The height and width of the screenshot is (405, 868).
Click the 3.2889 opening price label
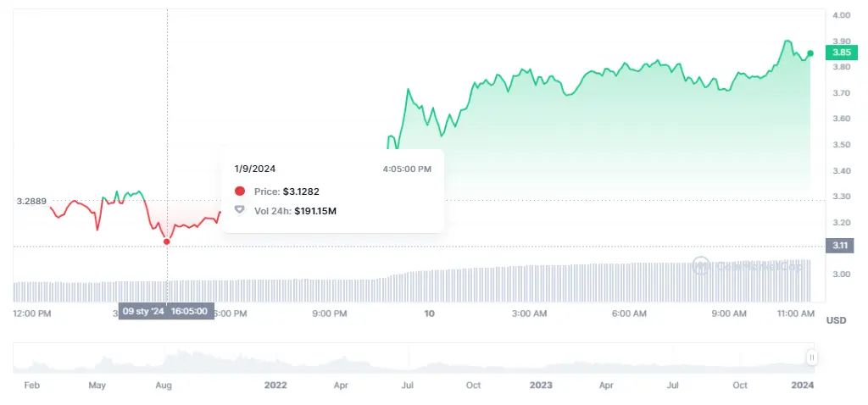pyautogui.click(x=30, y=202)
